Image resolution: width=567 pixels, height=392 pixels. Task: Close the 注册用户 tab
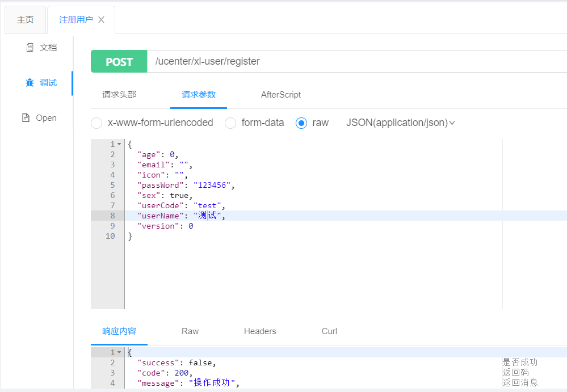click(x=102, y=20)
